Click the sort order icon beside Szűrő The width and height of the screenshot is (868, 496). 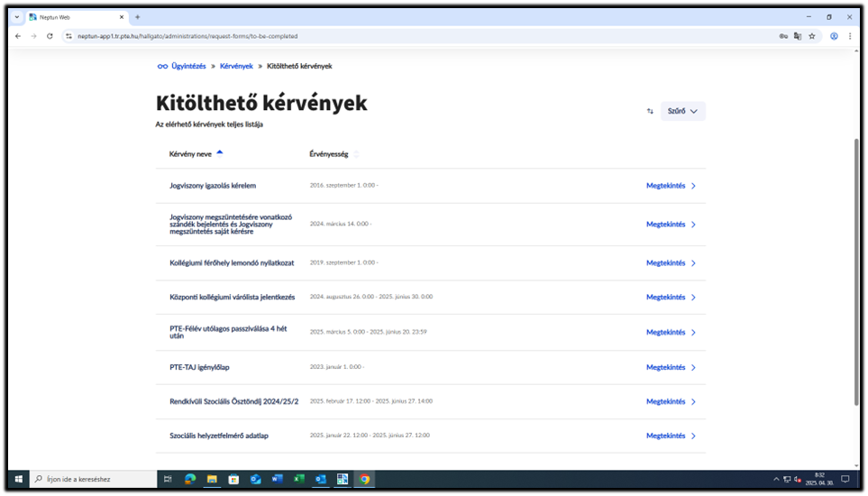(x=650, y=111)
